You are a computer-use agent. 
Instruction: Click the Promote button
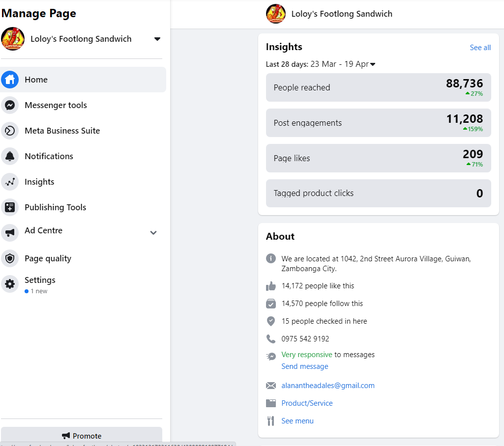click(x=82, y=436)
